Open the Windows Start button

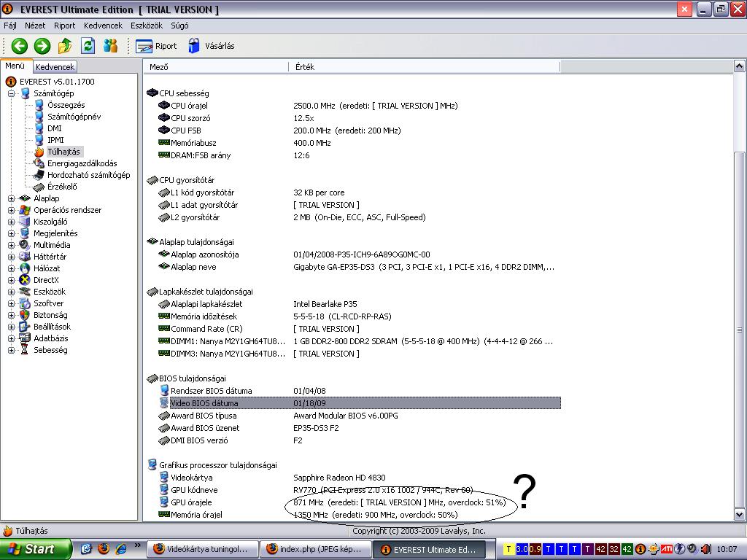(36, 549)
